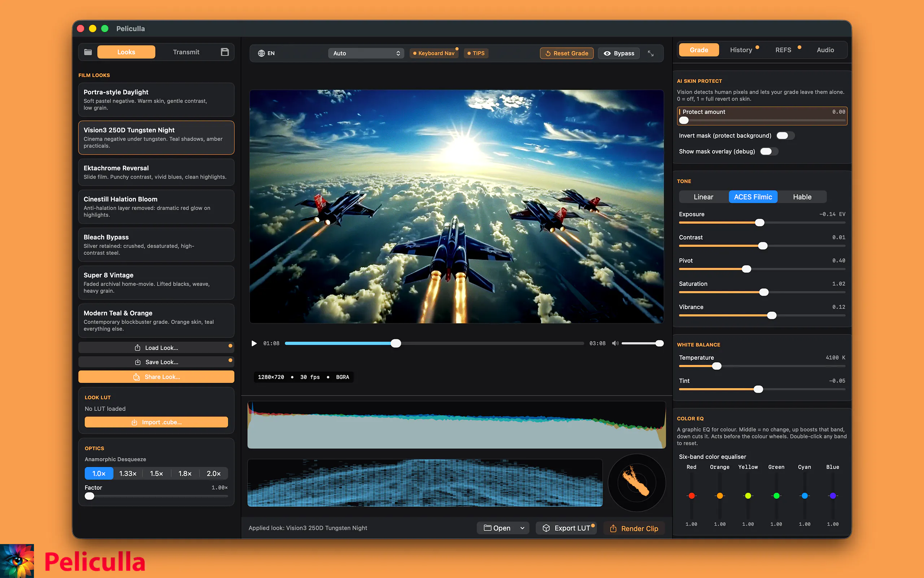
Task: Click the save disk icon beside Transmit
Action: (x=225, y=52)
